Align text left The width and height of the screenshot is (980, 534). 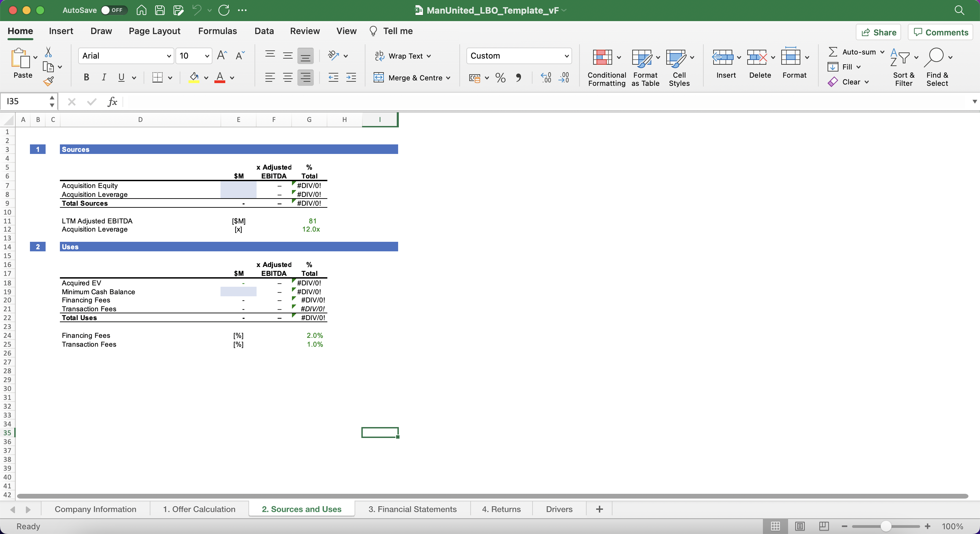270,78
